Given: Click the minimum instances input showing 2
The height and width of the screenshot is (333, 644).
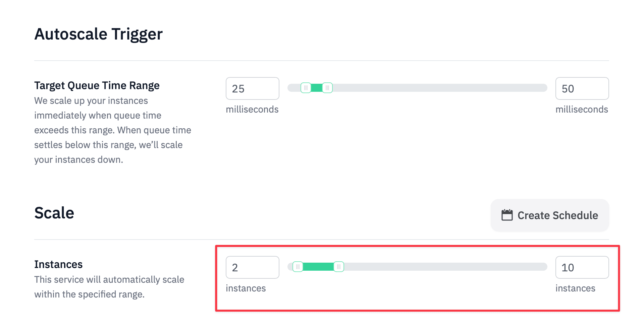Looking at the screenshot, I should (252, 267).
